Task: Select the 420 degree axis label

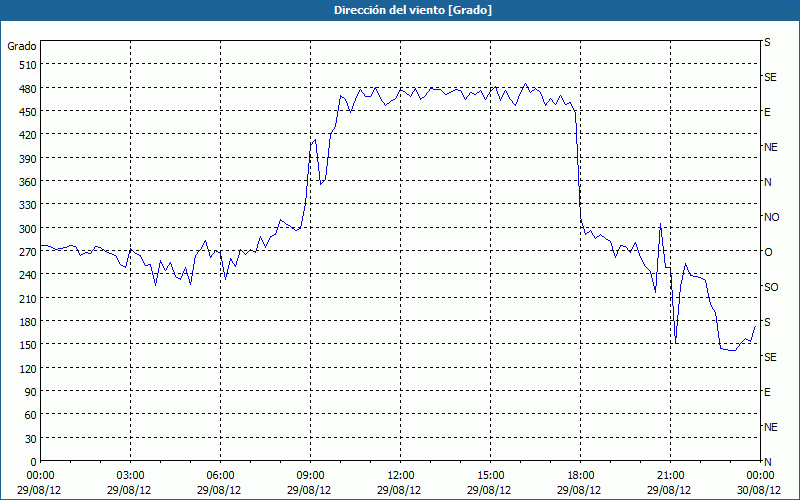Action: click(29, 135)
